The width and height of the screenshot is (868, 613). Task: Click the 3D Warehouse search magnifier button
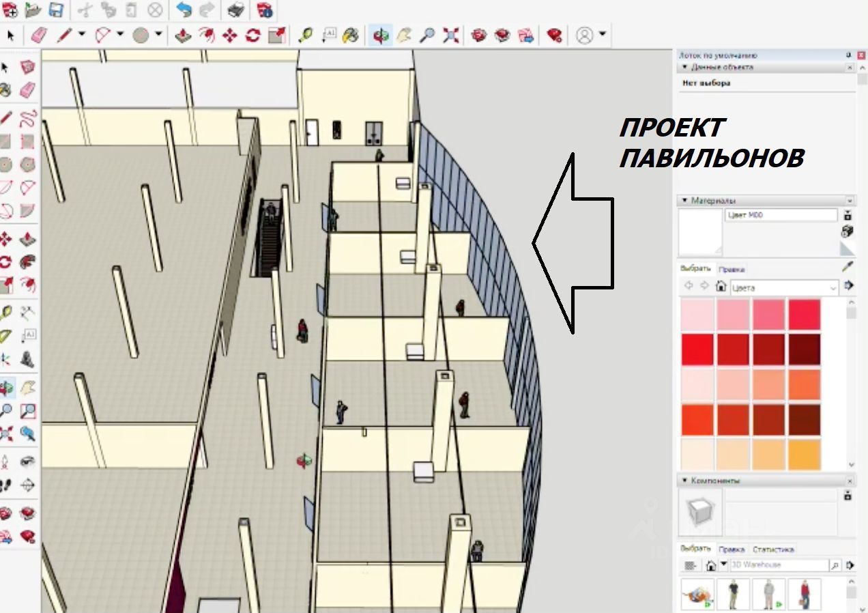[835, 565]
